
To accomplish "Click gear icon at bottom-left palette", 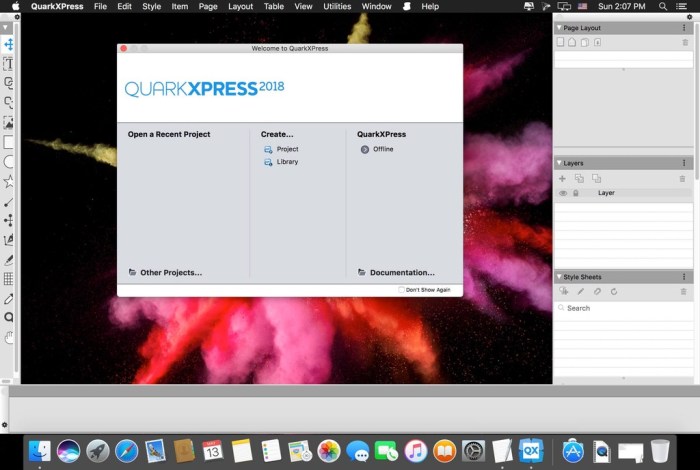I will (4, 425).
